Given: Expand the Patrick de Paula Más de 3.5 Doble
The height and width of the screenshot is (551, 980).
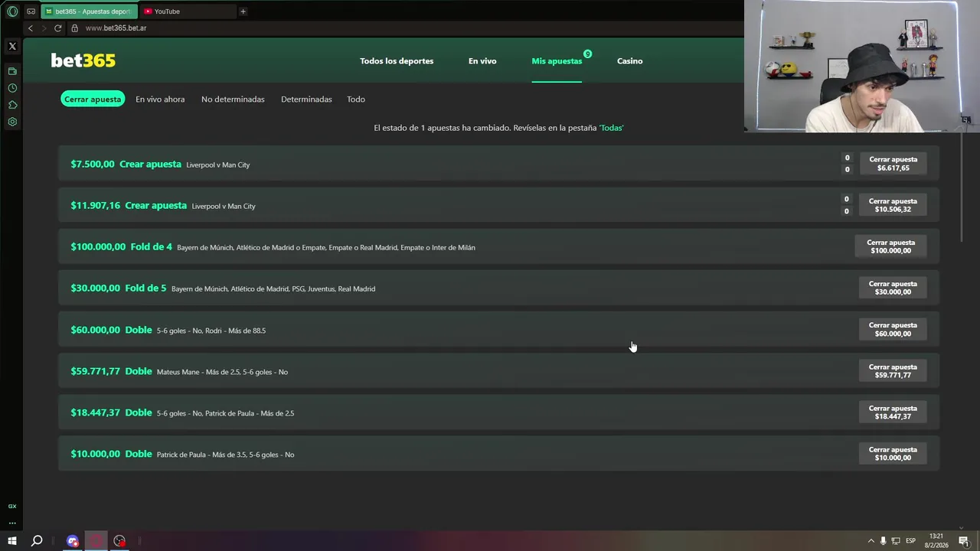Looking at the screenshot, I should tap(498, 454).
